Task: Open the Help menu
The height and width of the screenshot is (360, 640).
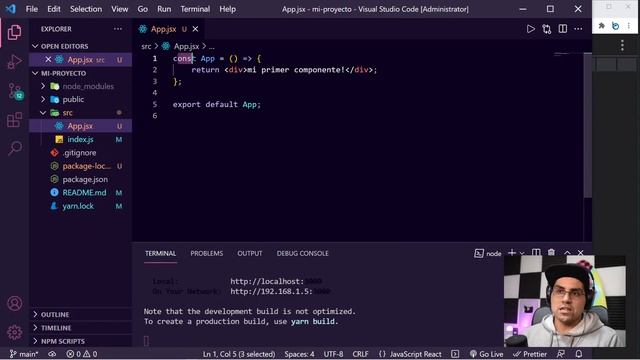Action: [x=227, y=9]
